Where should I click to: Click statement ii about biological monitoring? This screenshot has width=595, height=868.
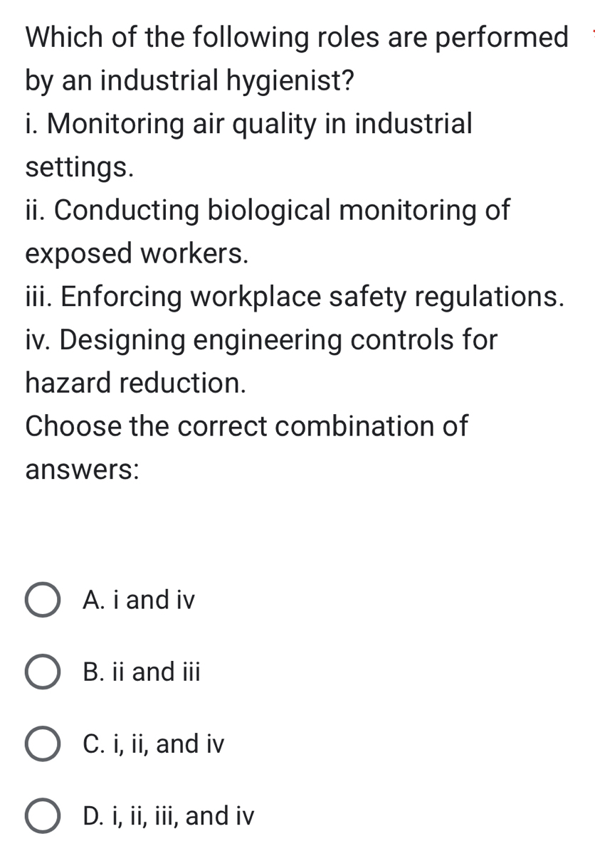coord(268,211)
